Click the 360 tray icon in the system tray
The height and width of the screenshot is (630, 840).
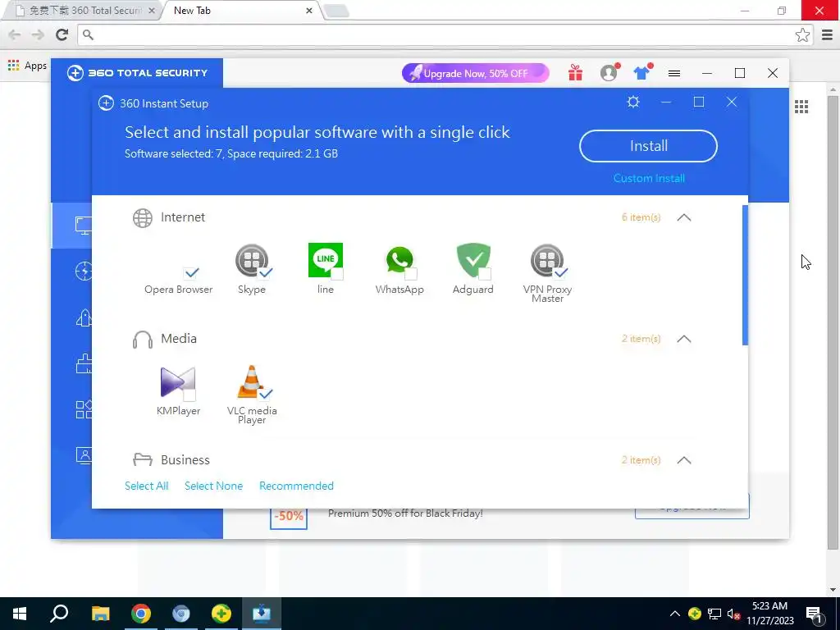click(695, 614)
